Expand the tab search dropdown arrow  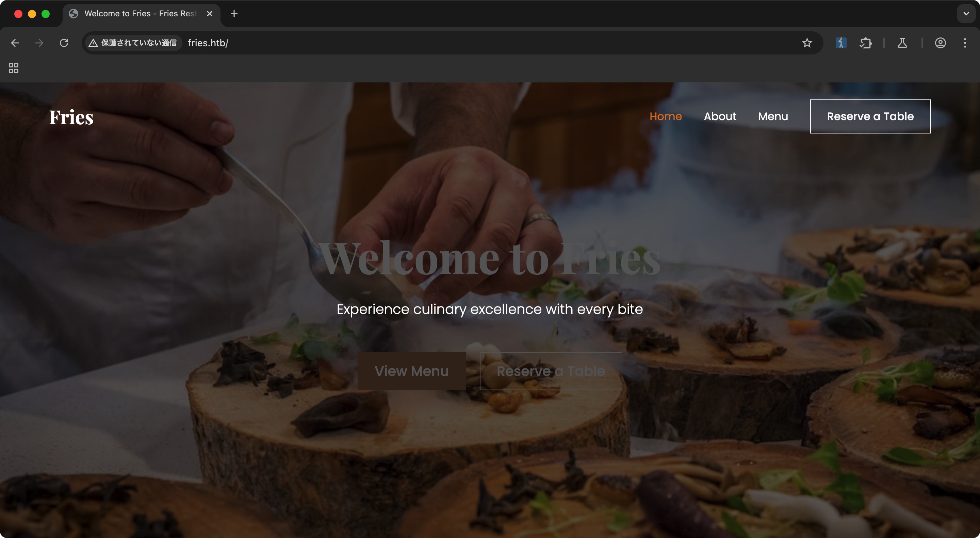click(x=966, y=14)
